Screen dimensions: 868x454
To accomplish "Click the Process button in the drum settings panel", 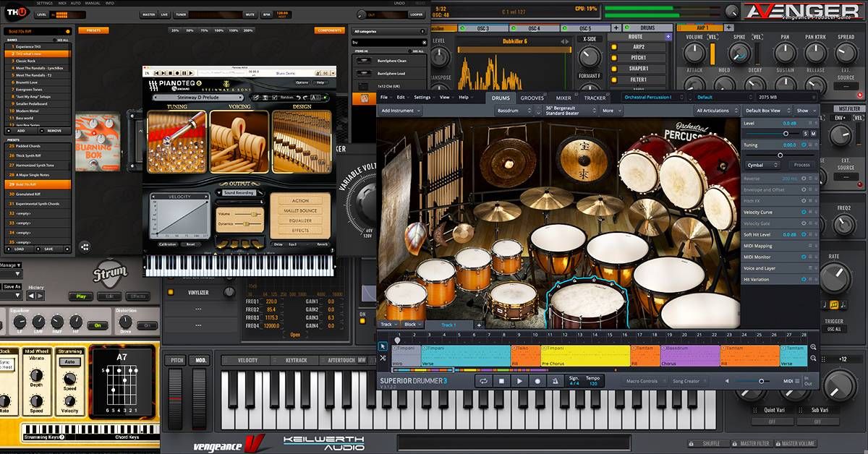I will point(803,164).
